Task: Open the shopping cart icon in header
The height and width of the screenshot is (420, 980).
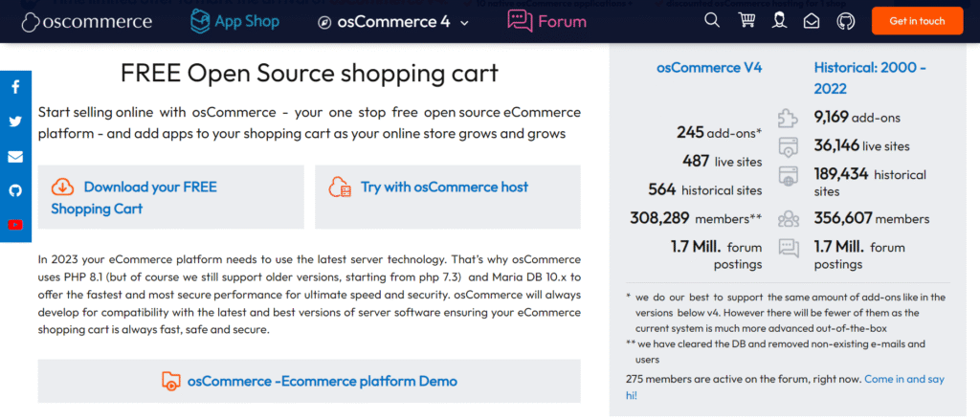Action: pos(746,20)
